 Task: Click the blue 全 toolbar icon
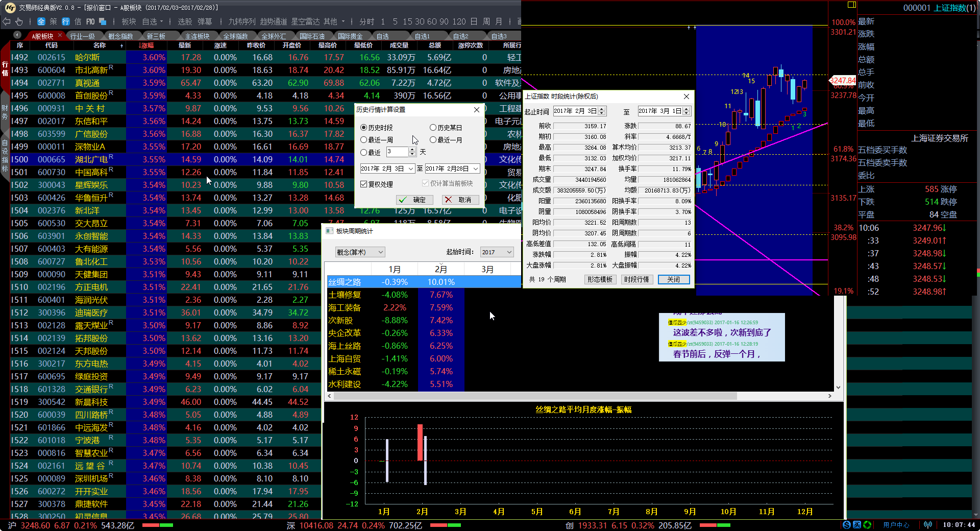point(41,21)
